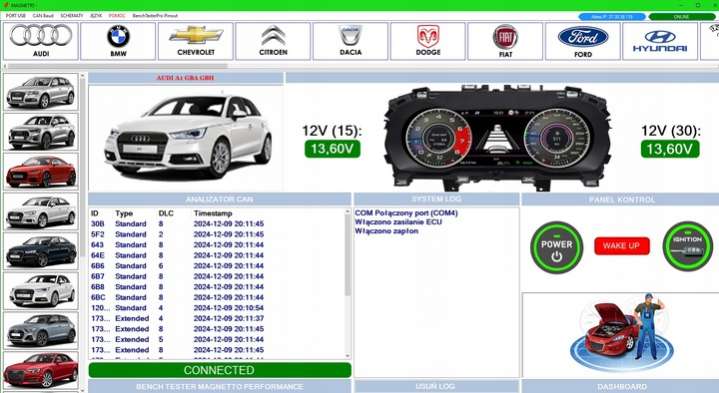Choose the Chevrolet brand tile
Image resolution: width=719 pixels, height=393 pixels.
tap(196, 41)
